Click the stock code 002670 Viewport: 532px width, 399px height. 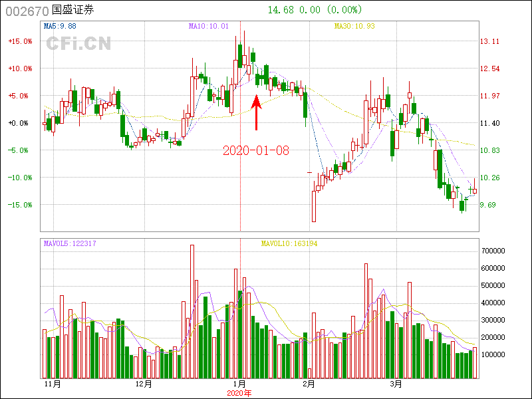27,11
